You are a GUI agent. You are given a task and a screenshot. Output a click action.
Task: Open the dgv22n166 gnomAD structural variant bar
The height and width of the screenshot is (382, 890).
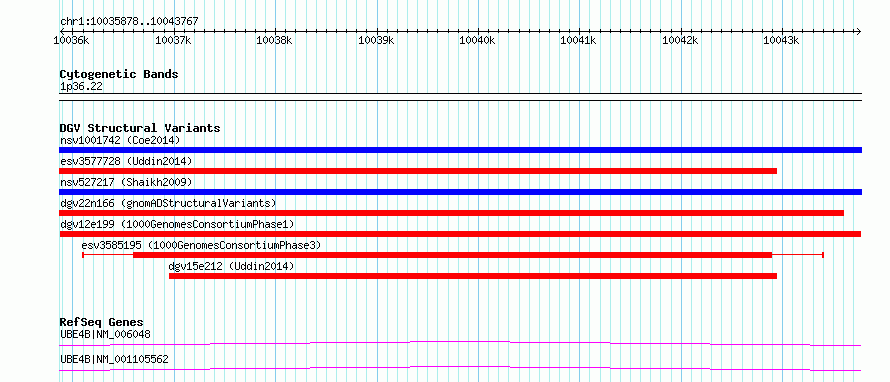pyautogui.click(x=451, y=213)
